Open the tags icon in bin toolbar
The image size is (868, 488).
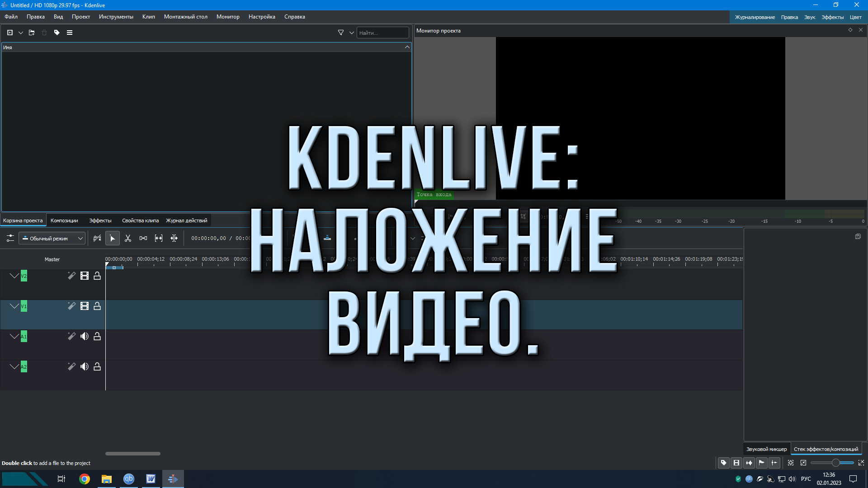click(x=57, y=33)
